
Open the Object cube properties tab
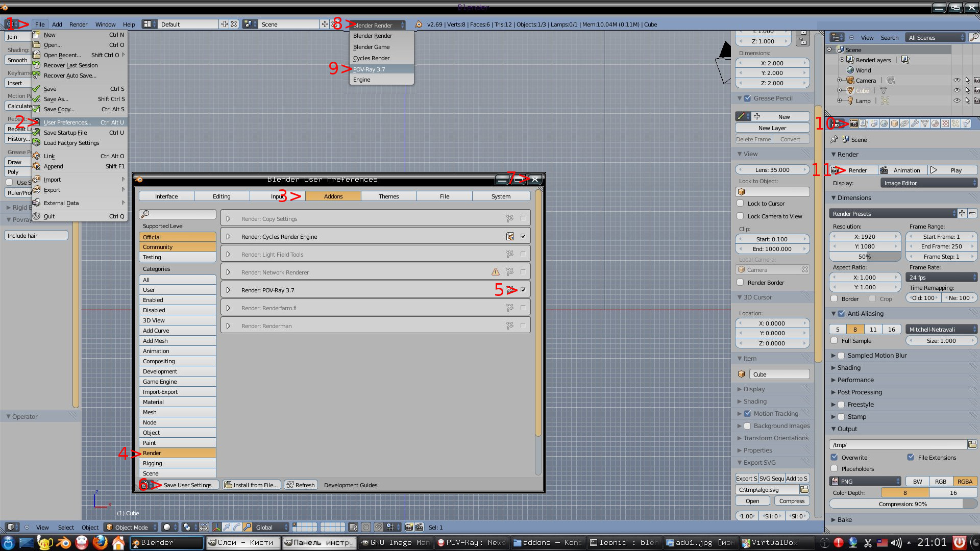point(894,123)
